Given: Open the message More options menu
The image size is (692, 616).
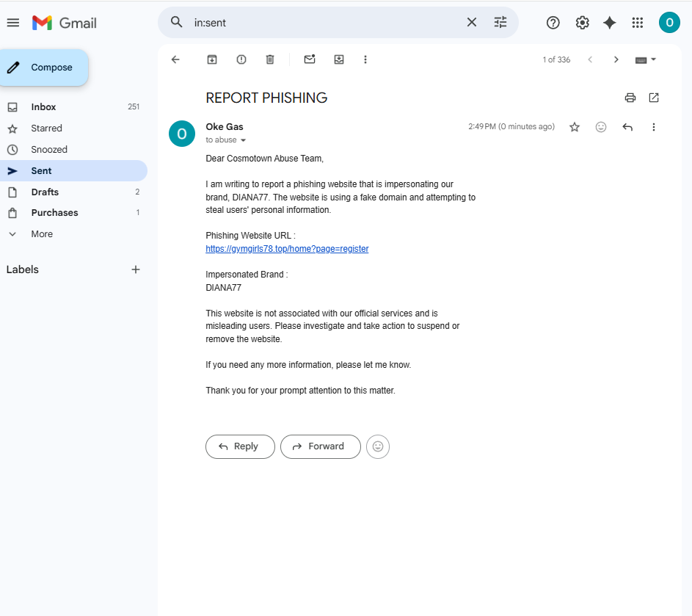Looking at the screenshot, I should [x=654, y=127].
